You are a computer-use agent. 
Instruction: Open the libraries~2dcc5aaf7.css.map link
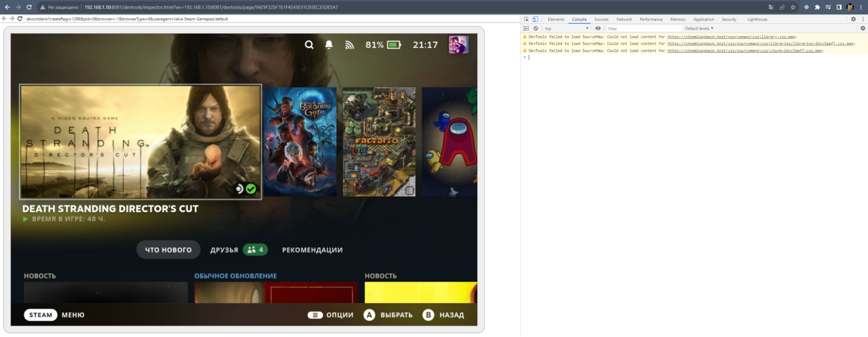point(760,43)
